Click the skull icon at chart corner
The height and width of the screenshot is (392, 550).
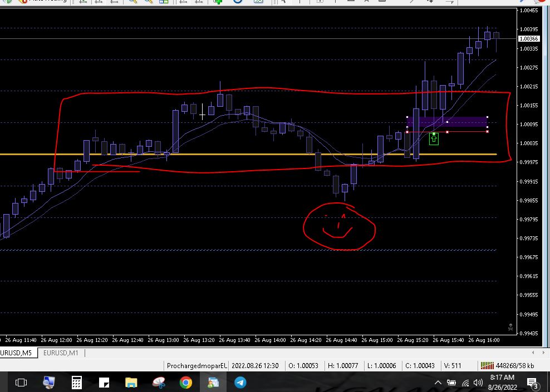[510, 327]
